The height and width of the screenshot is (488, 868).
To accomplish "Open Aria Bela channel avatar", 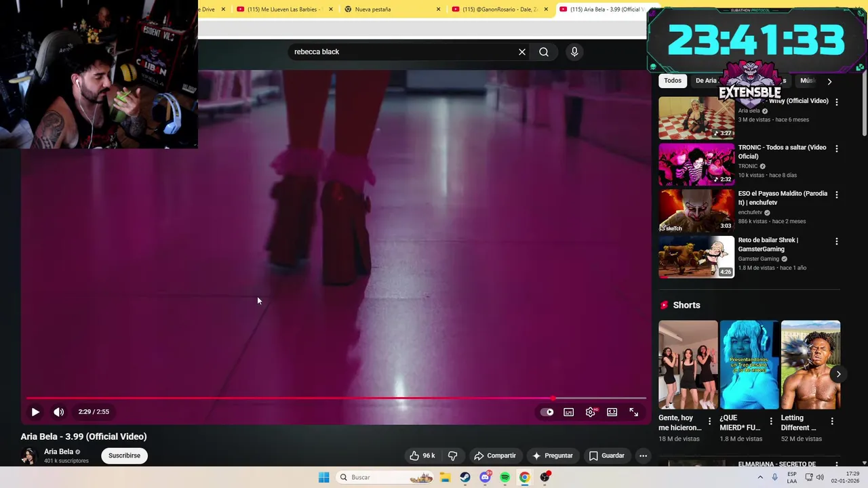I will pyautogui.click(x=29, y=455).
